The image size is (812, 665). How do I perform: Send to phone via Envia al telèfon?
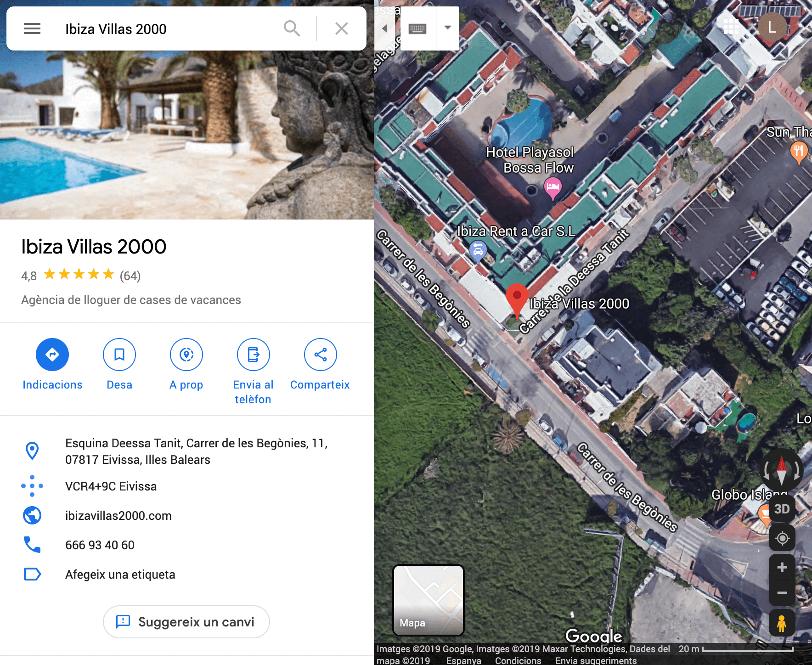click(x=253, y=355)
